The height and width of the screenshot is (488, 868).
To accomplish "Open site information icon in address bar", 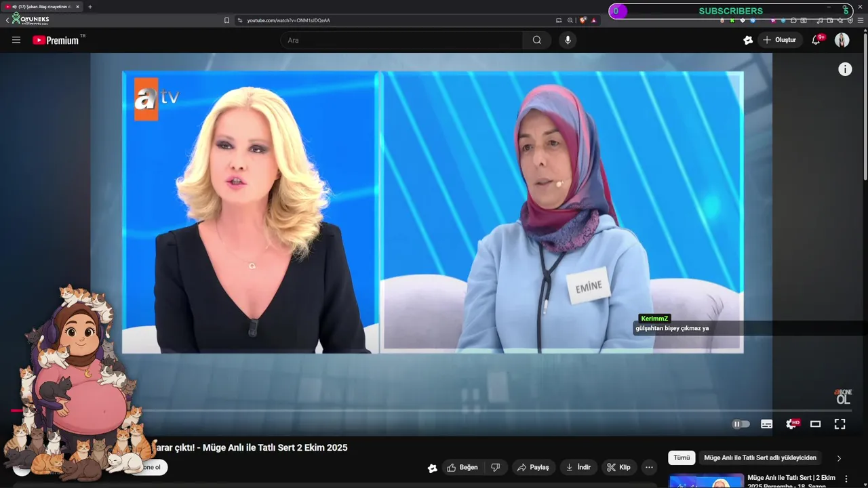I will coord(240,20).
